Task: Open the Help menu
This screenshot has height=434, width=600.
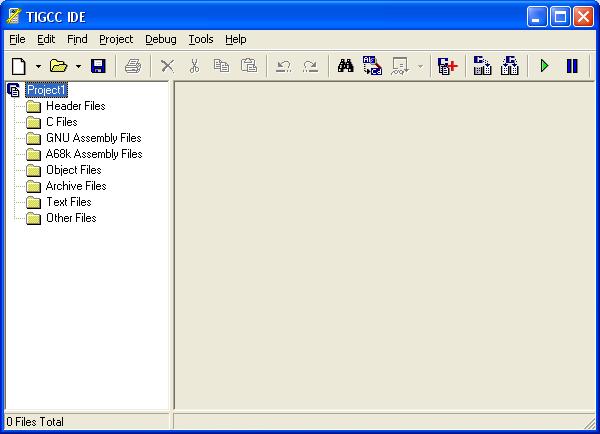Action: coord(236,39)
